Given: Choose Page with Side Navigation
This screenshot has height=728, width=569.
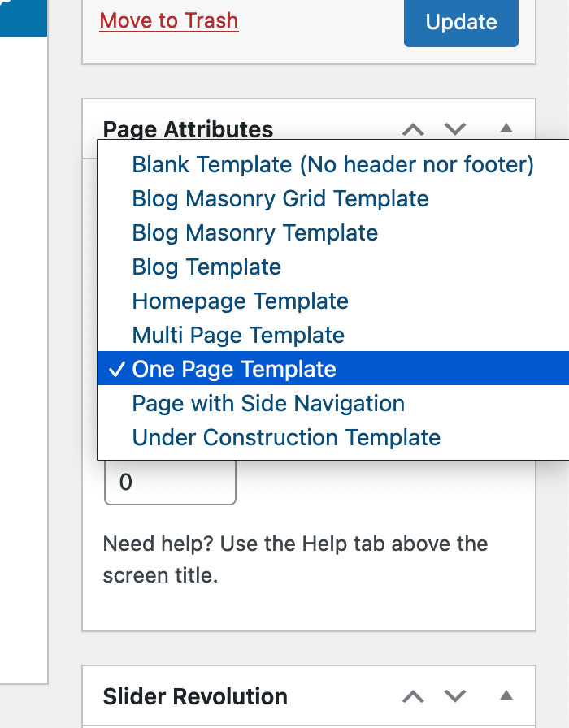Looking at the screenshot, I should click(268, 404).
